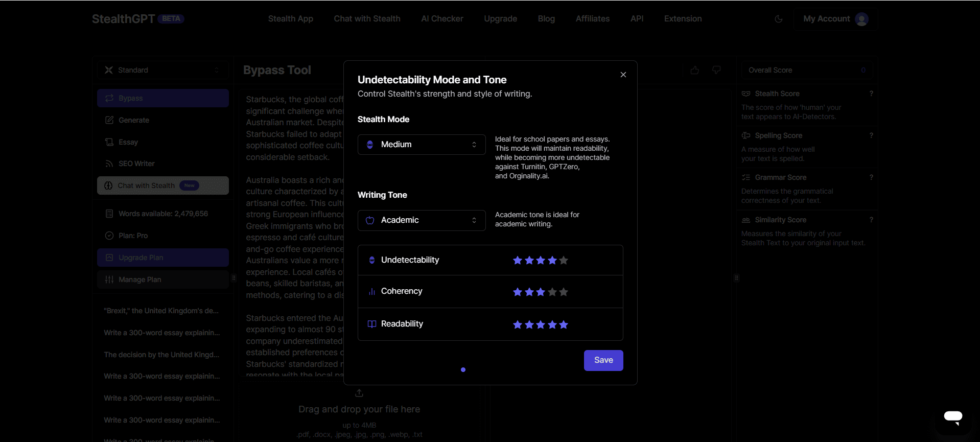This screenshot has width=980, height=442.
Task: Open the Essay sidebar item
Action: pyautogui.click(x=128, y=142)
